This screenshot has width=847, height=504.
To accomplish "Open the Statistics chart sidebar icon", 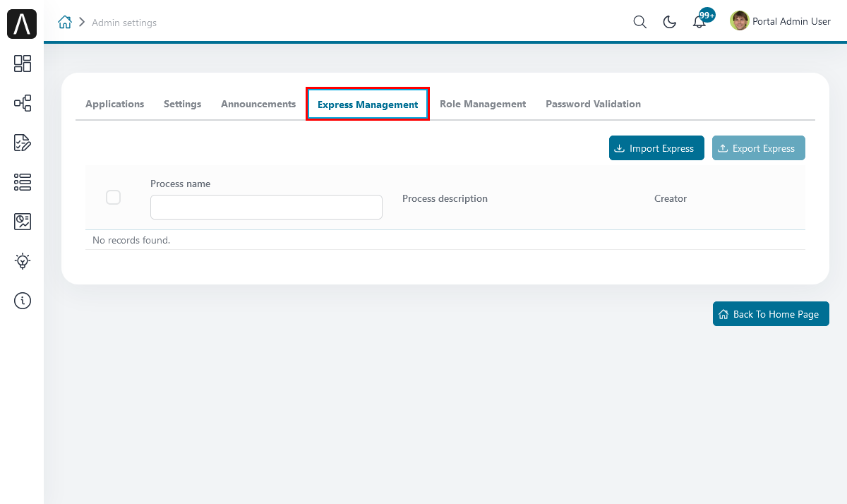I will [23, 222].
